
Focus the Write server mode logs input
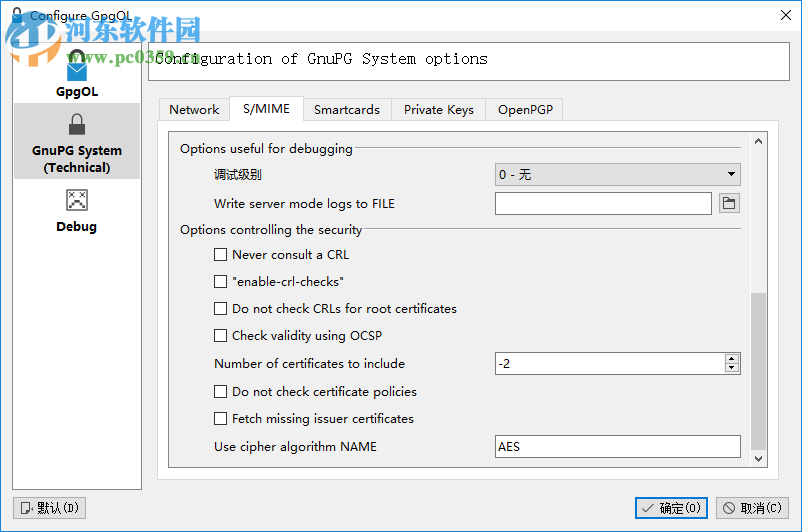(x=603, y=204)
